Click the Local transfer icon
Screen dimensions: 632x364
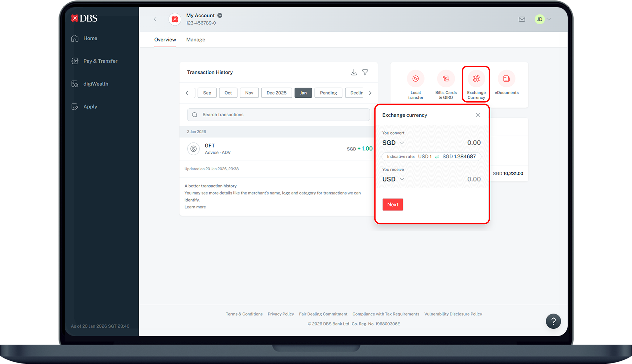[416, 79]
